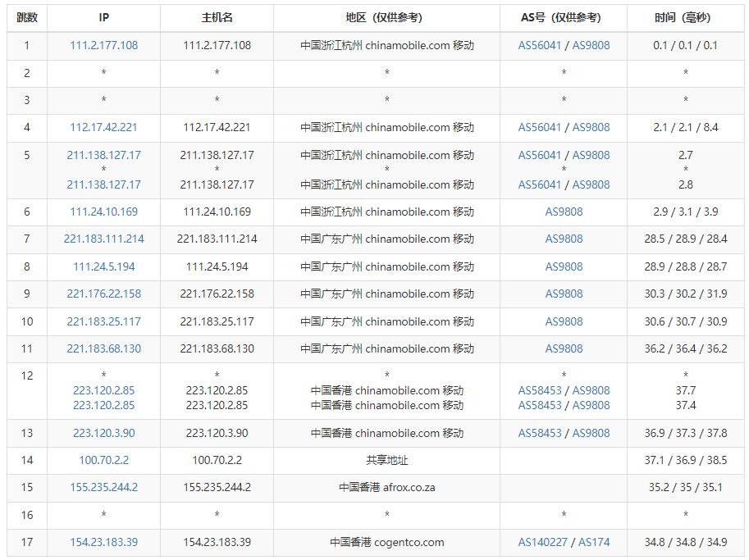Select the time value 34.8 / 34.8 / 34.9
This screenshot has width=749, height=560.
point(686,542)
